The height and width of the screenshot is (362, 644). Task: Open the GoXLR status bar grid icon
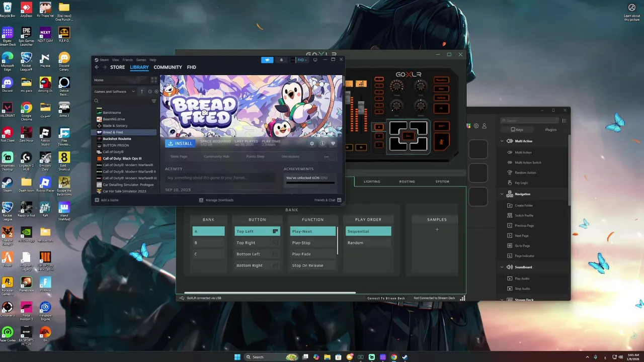(462, 298)
